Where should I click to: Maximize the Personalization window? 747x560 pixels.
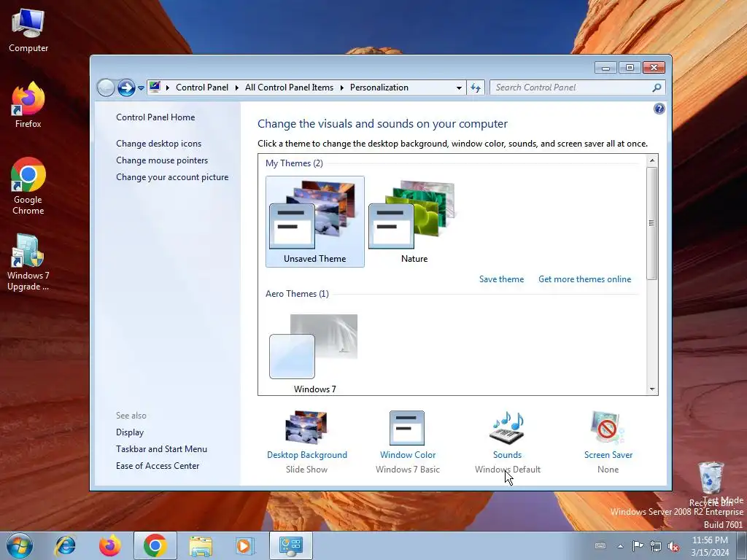[x=630, y=68]
